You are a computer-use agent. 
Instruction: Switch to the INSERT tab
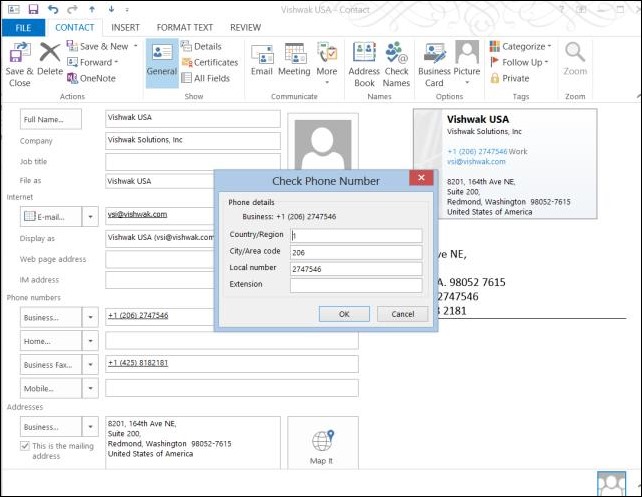[125, 27]
